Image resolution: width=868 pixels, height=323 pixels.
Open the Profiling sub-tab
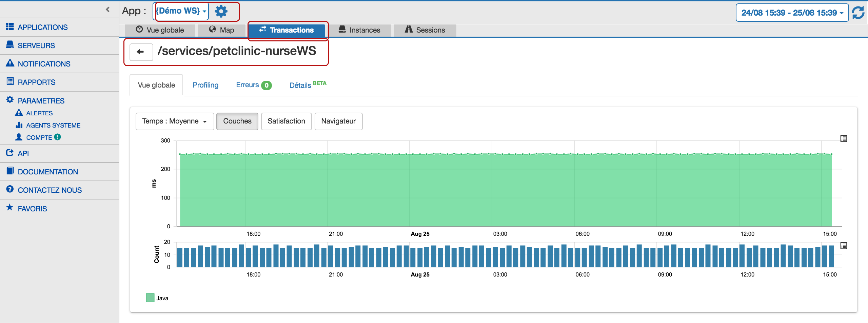point(205,85)
